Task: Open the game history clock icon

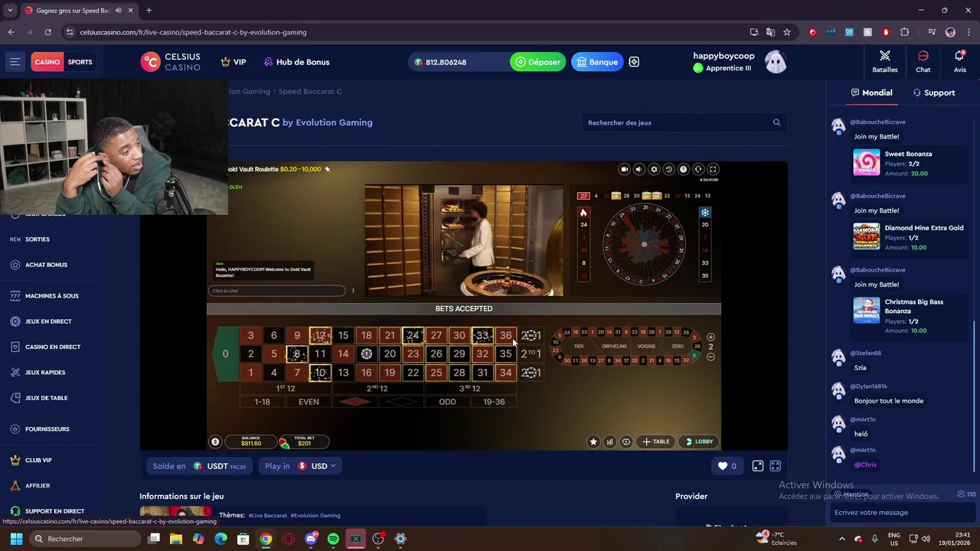Action: point(668,169)
